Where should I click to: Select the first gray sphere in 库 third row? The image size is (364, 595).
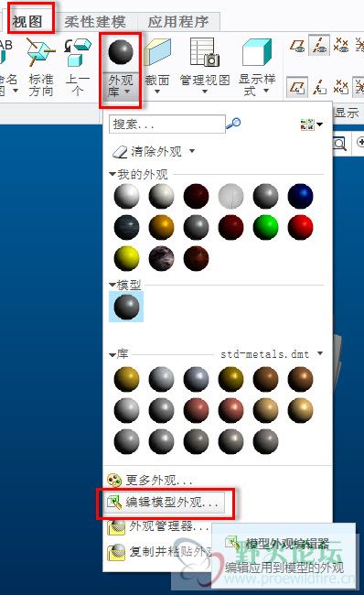click(x=126, y=441)
